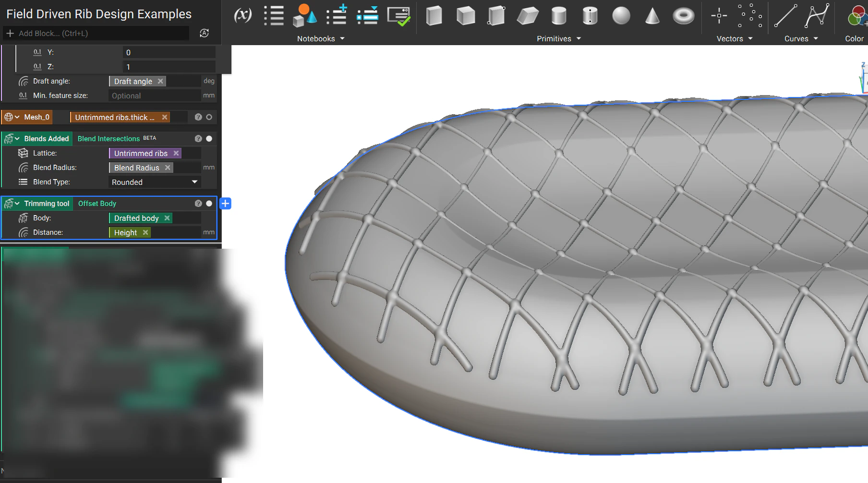The height and width of the screenshot is (483, 868).
Task: Open help for Trimming tool block
Action: [x=198, y=204]
